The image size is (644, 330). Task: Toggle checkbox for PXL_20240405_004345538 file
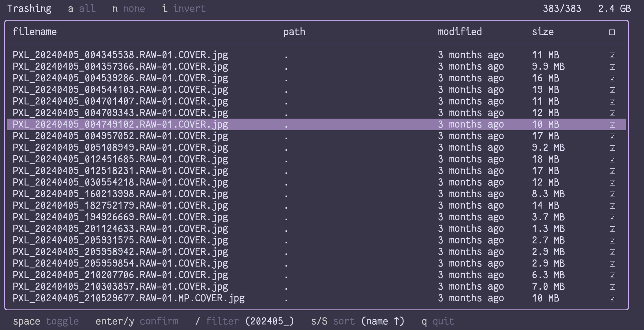pyautogui.click(x=613, y=54)
